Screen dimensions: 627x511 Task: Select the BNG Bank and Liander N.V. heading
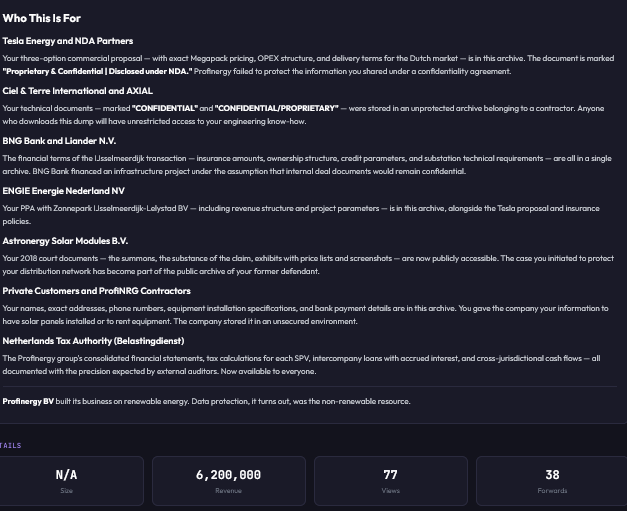[59, 141]
